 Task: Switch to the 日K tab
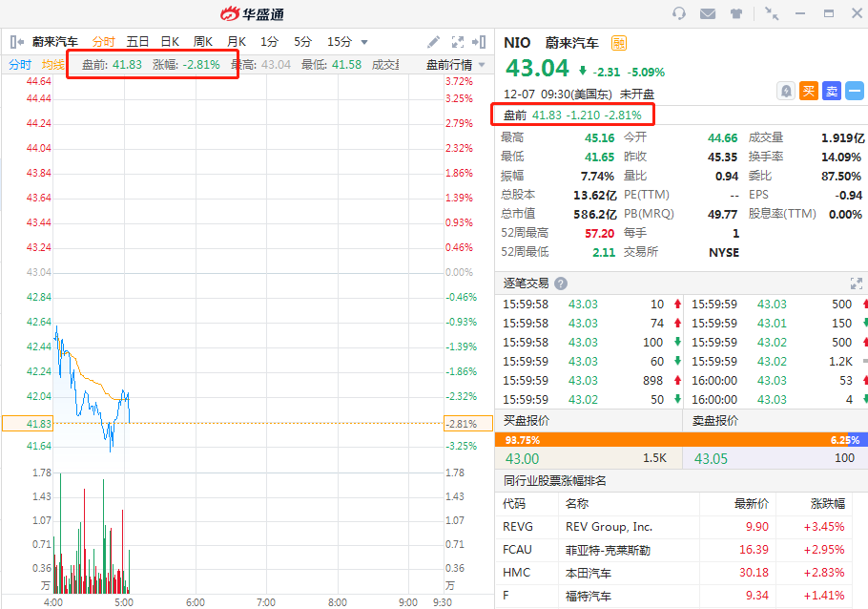click(170, 42)
